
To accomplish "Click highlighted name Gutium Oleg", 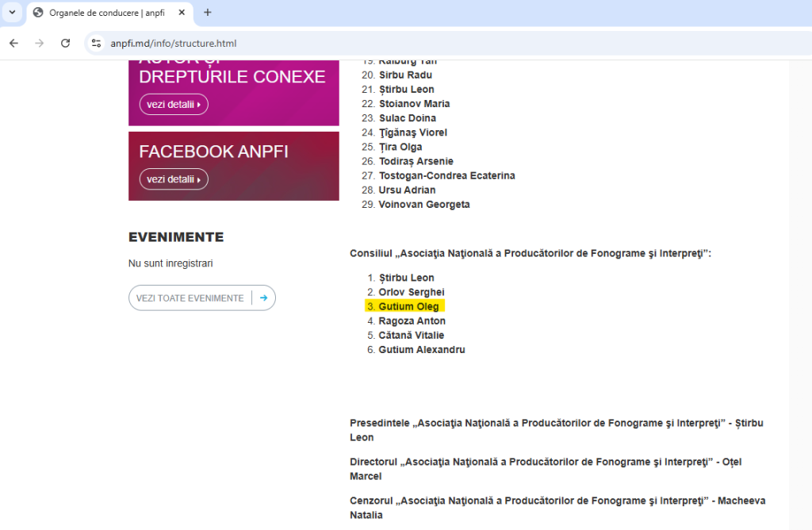I will (x=408, y=306).
